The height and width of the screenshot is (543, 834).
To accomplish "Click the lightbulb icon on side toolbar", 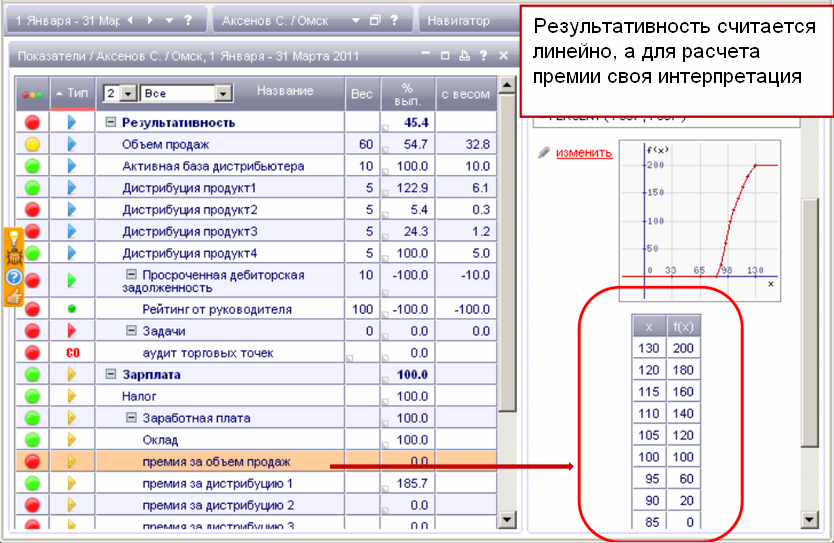I will (14, 238).
